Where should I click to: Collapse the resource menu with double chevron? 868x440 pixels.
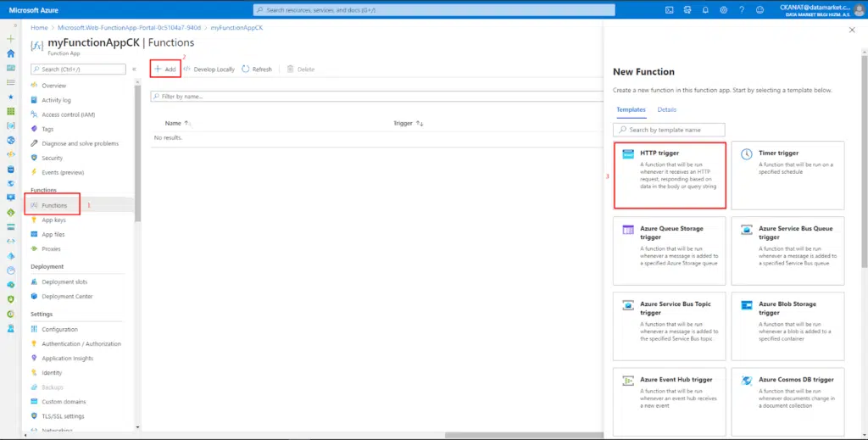(134, 70)
